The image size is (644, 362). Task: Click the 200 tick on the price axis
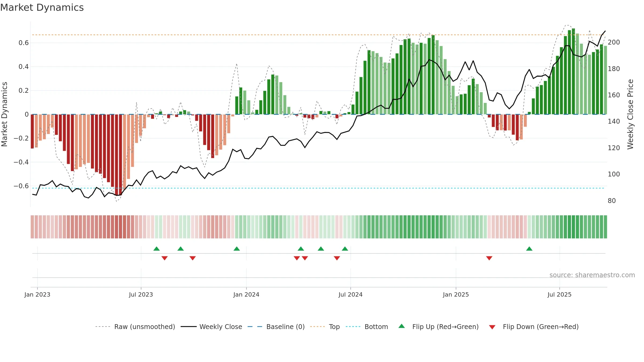(x=614, y=42)
